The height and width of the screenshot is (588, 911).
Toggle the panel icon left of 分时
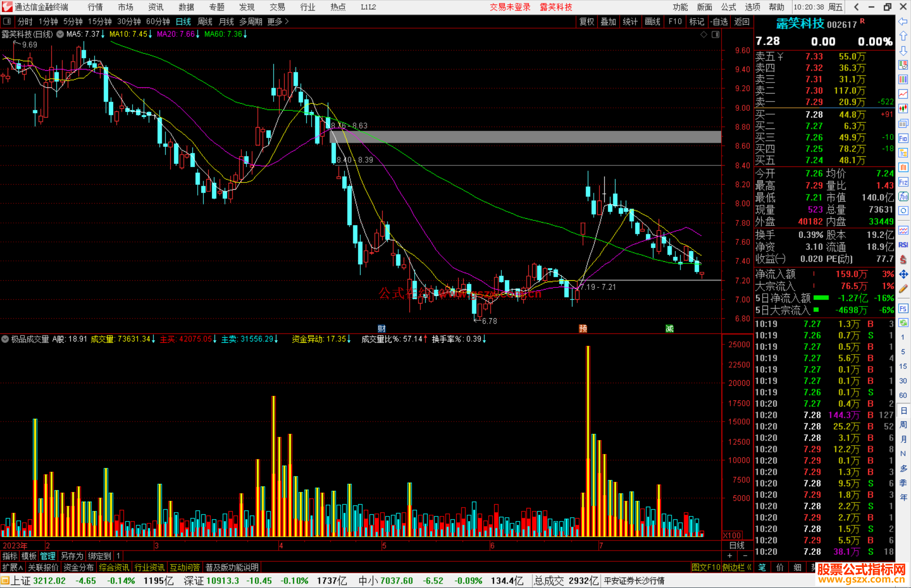click(7, 21)
